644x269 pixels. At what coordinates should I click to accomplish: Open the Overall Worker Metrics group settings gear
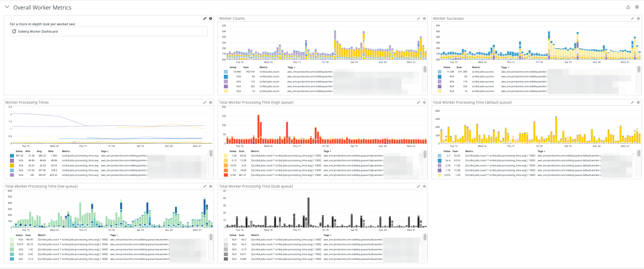click(637, 7)
